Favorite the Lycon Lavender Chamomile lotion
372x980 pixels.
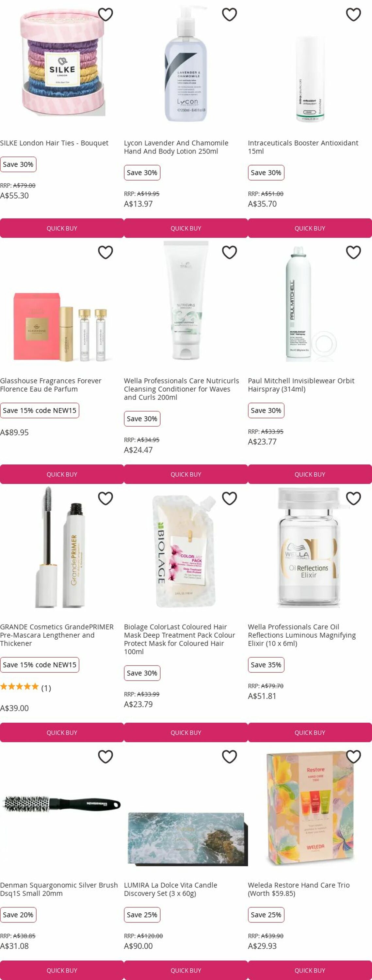point(229,14)
